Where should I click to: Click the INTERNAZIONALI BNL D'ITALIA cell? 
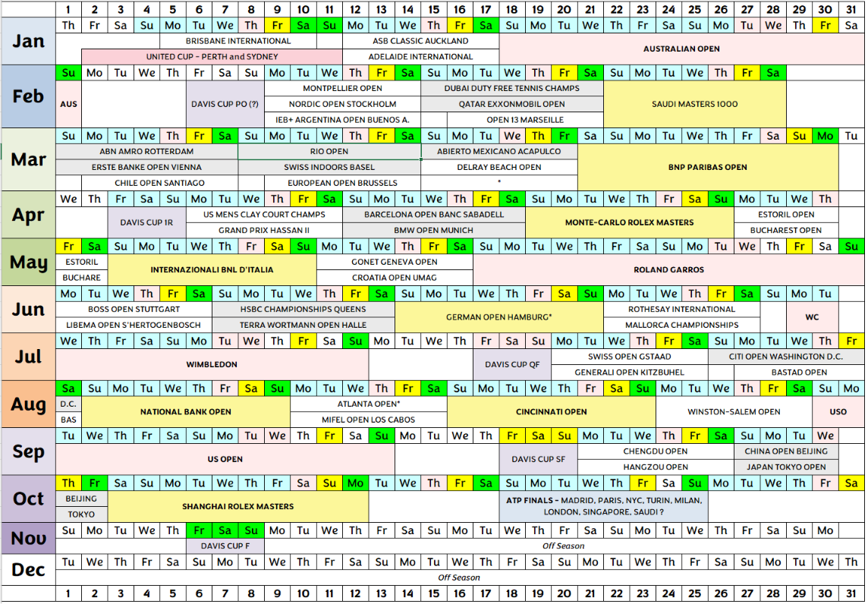[212, 270]
